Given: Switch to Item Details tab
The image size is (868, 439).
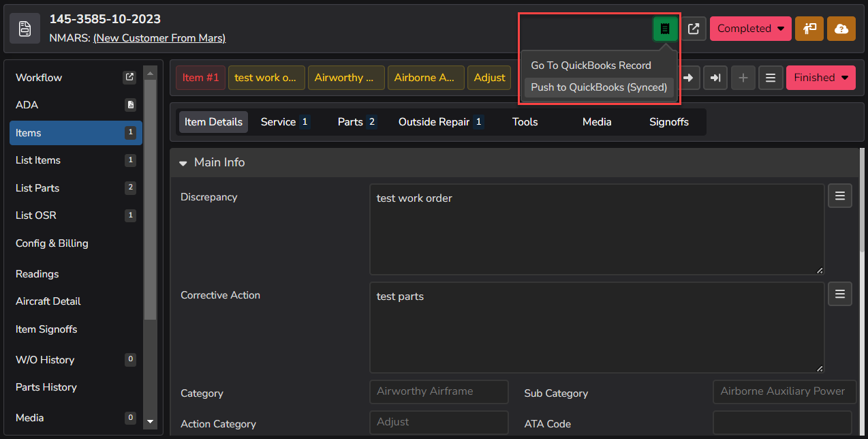Looking at the screenshot, I should click(213, 122).
